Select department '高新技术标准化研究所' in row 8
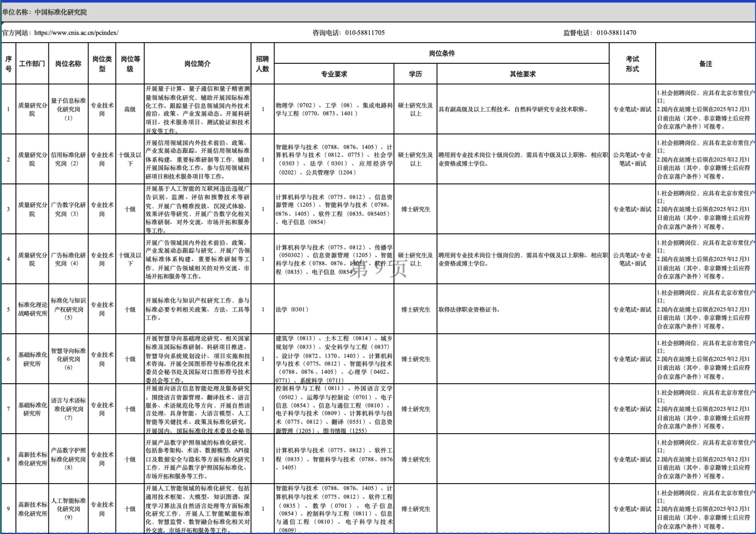The height and width of the screenshot is (534, 756). [33, 459]
